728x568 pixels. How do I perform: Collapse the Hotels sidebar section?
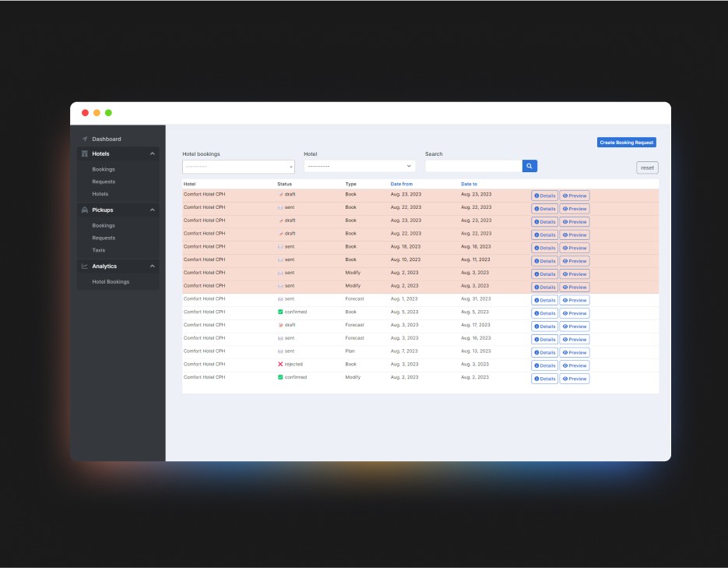coord(153,154)
